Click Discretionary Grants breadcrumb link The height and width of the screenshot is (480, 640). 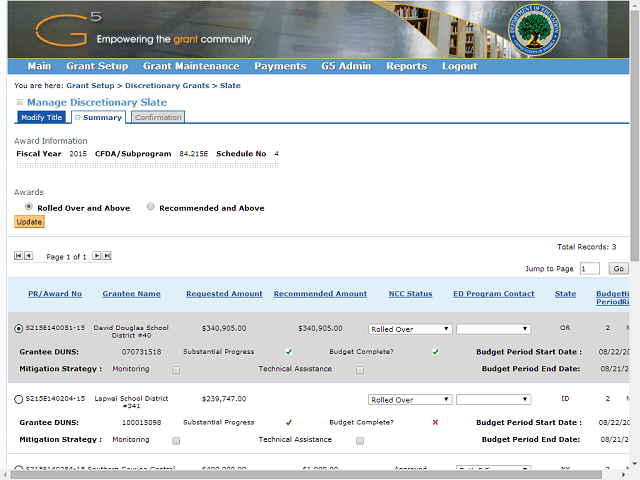pyautogui.click(x=167, y=86)
